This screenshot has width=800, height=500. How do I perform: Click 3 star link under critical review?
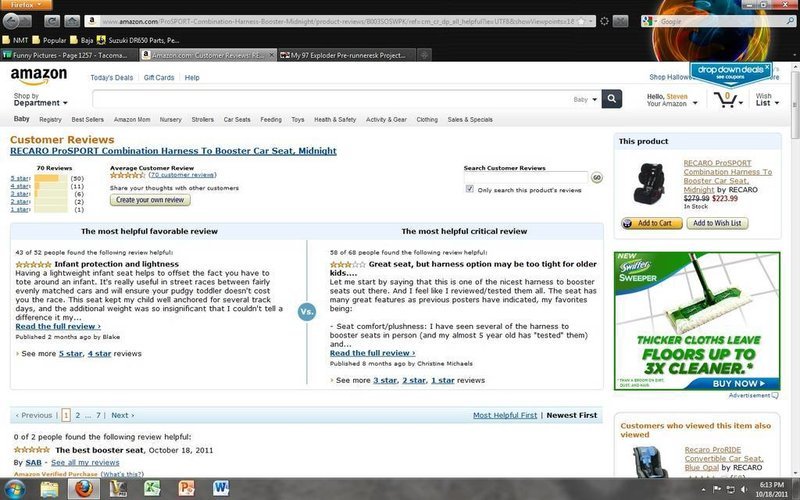(x=385, y=380)
